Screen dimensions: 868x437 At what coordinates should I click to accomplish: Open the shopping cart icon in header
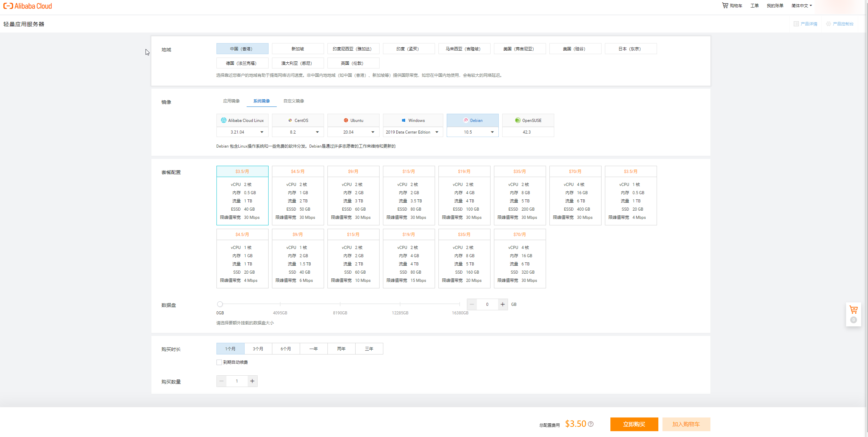[725, 5]
